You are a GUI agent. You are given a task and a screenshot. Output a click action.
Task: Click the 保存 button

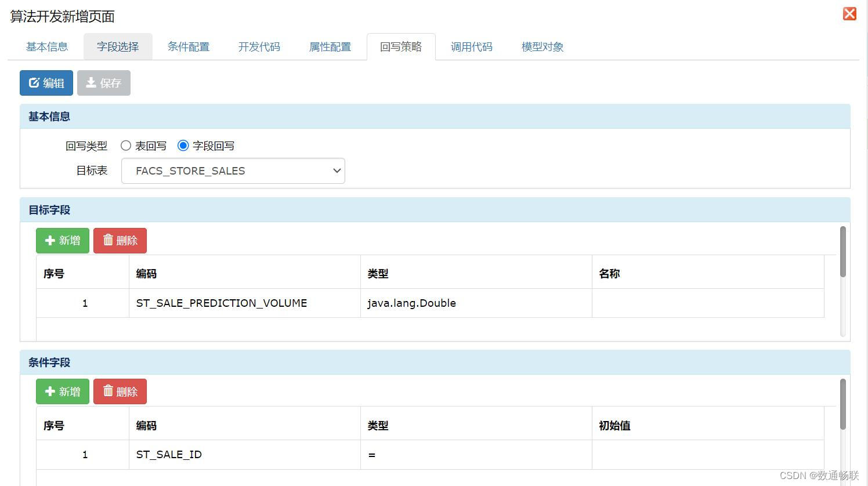[x=104, y=83]
